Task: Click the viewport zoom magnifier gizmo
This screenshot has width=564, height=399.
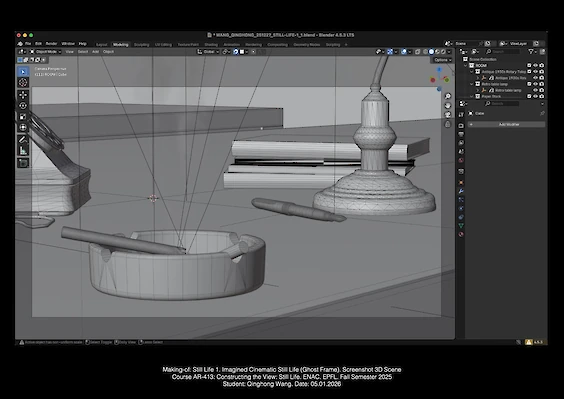Action: point(447,96)
